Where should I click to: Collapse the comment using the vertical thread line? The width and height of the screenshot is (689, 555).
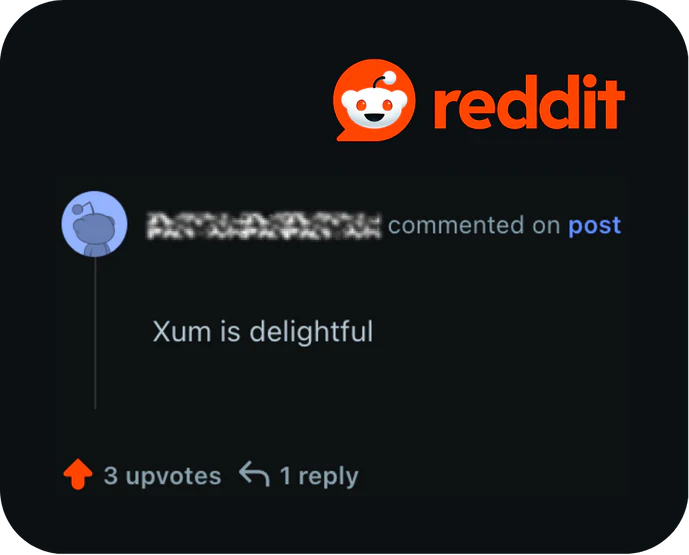(95, 333)
